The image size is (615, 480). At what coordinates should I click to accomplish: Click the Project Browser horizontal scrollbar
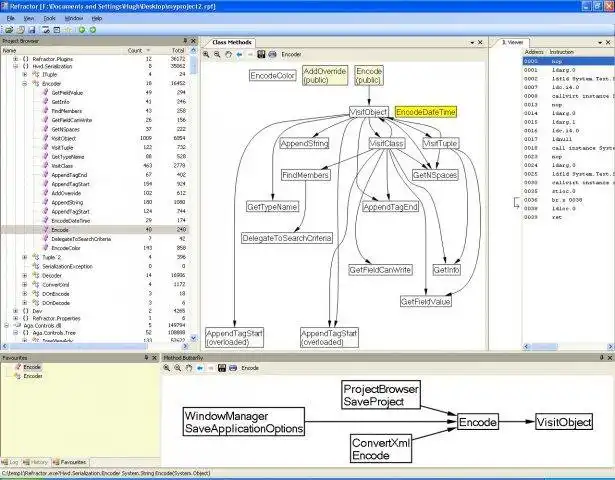coord(95,346)
